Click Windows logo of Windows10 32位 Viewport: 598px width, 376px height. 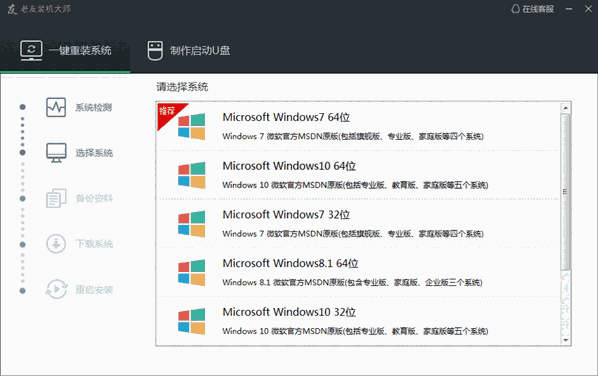(x=191, y=321)
